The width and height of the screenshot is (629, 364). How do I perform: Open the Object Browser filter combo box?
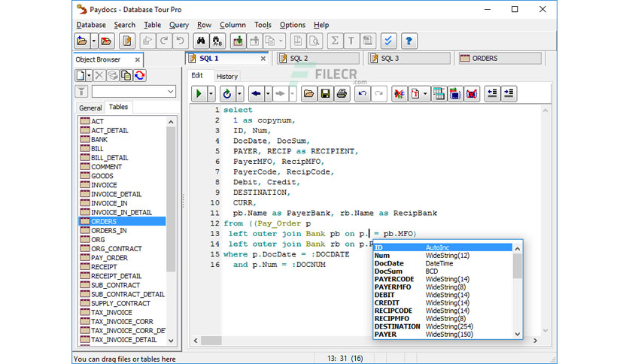[x=134, y=92]
